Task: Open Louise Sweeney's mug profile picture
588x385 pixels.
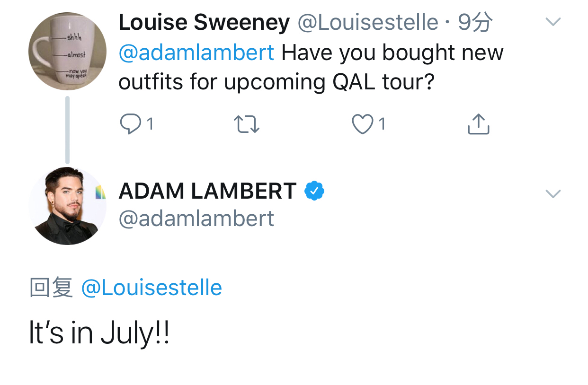Action: click(67, 51)
